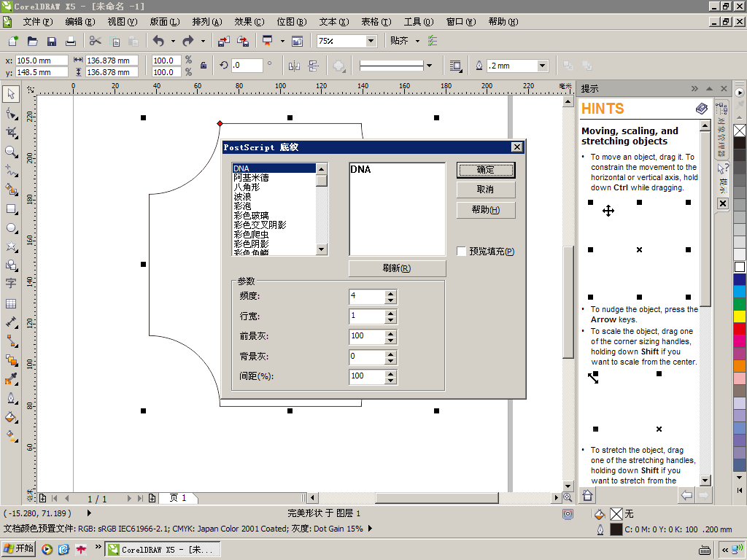Enable the 预览填充(P) checkbox

click(461, 251)
